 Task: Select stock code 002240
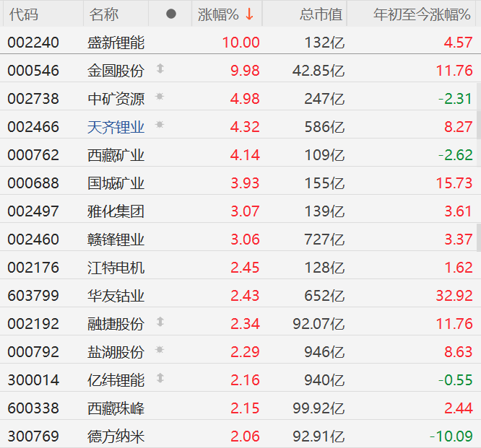pyautogui.click(x=33, y=43)
